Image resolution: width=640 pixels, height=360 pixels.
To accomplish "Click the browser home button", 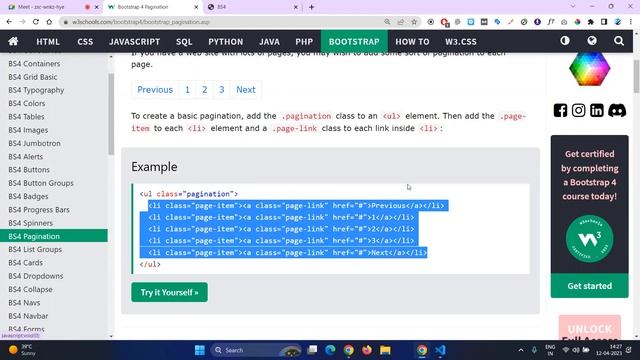I will click(x=49, y=22).
